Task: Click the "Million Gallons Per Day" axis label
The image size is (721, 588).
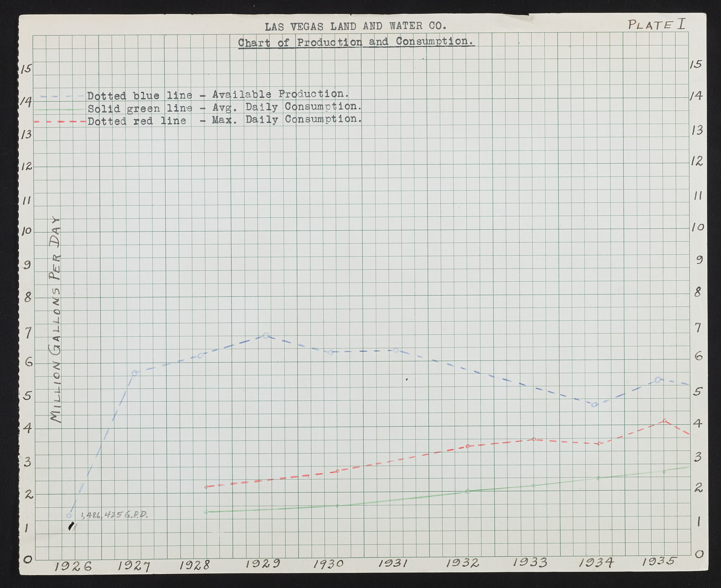Action: point(56,319)
